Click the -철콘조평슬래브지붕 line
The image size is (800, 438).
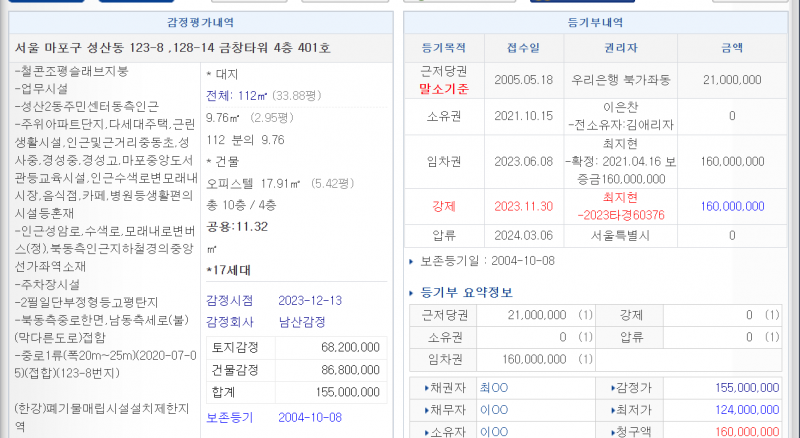coord(71,71)
